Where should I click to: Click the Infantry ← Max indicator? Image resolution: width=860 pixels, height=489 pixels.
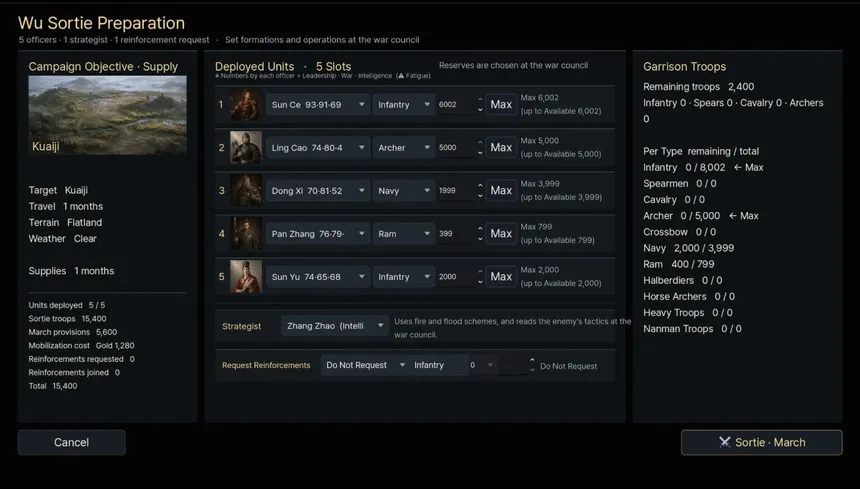(749, 167)
